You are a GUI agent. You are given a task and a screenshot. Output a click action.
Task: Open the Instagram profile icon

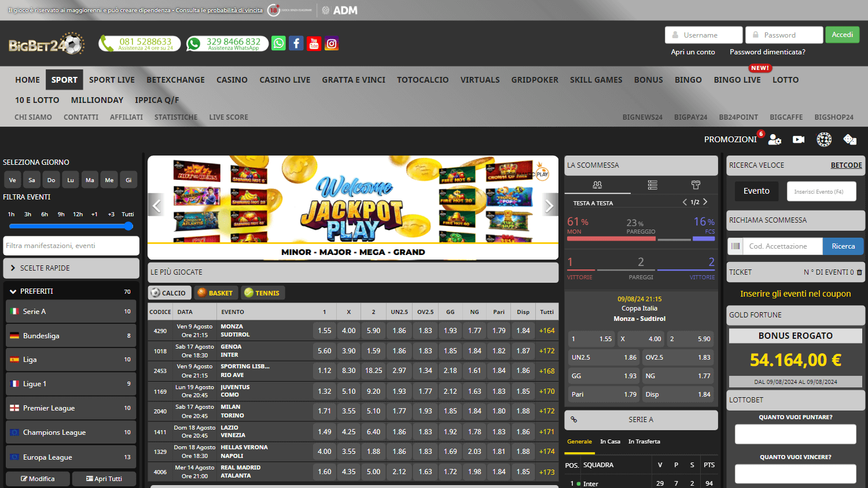(x=332, y=43)
